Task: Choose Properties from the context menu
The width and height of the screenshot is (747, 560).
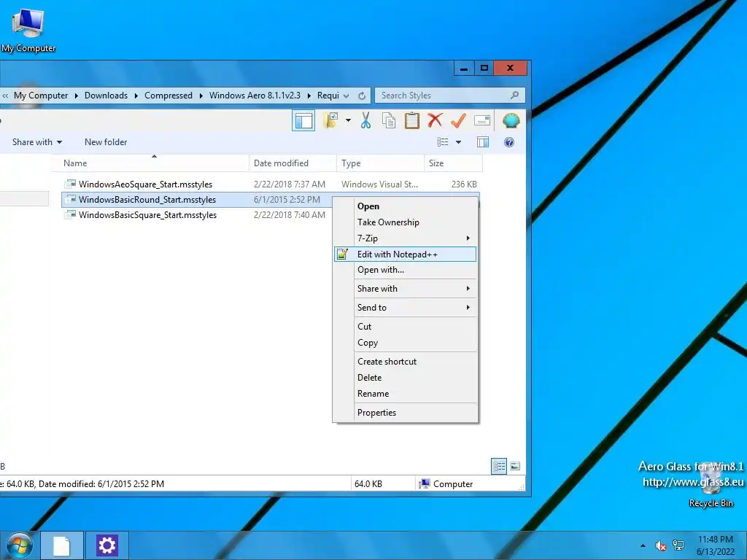Action: pyautogui.click(x=406, y=413)
